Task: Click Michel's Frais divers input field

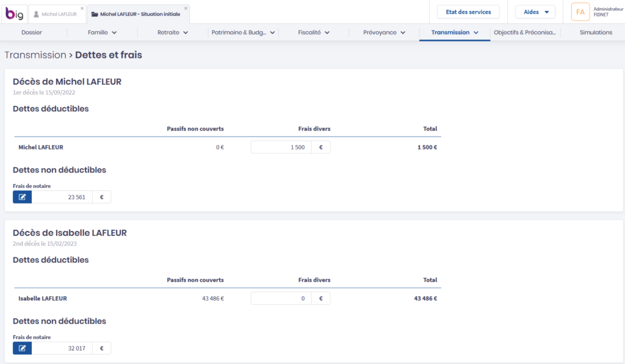Action: [x=281, y=147]
